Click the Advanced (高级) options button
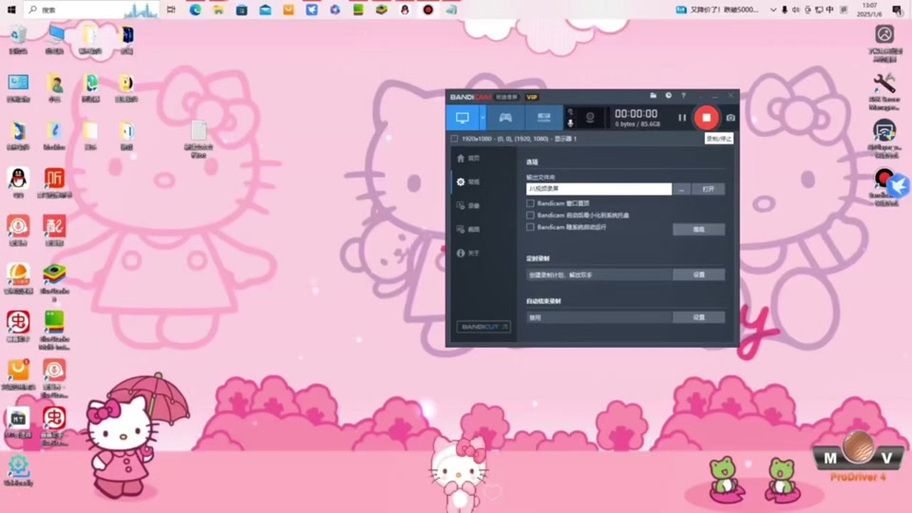Viewport: 912px width, 513px height. 699,229
